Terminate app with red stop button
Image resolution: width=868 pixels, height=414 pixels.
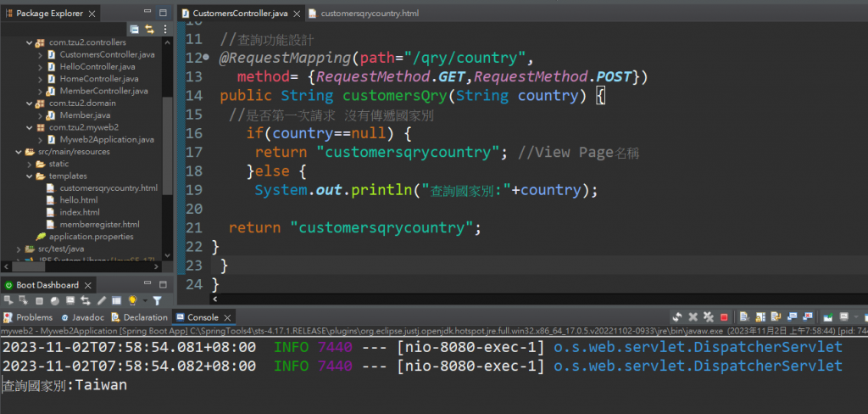(x=724, y=317)
